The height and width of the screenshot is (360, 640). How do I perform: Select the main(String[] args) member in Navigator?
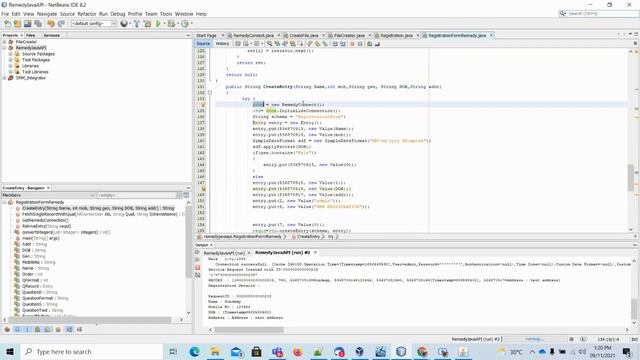pyautogui.click(x=40, y=238)
